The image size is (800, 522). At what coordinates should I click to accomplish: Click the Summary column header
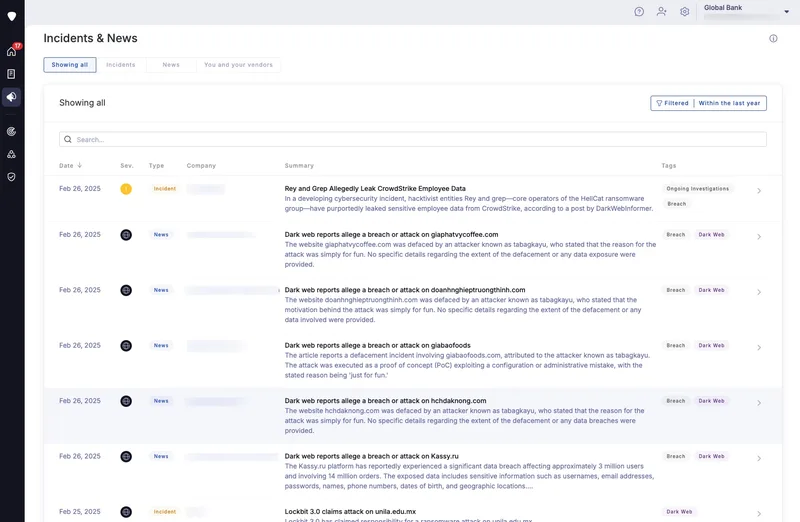[299, 166]
